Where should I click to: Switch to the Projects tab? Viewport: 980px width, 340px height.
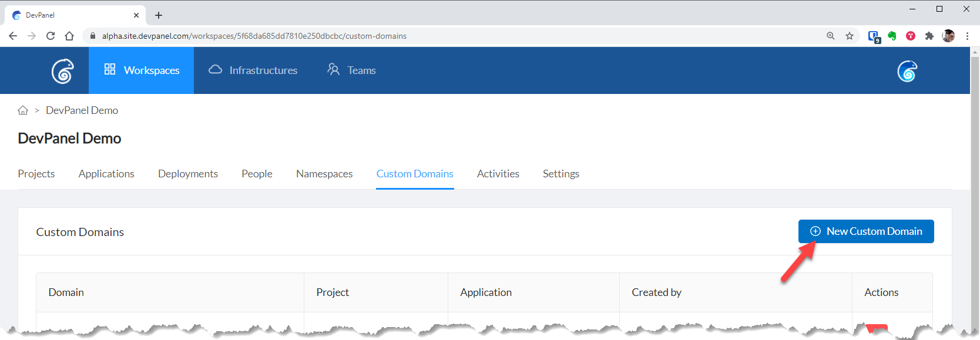(x=36, y=174)
